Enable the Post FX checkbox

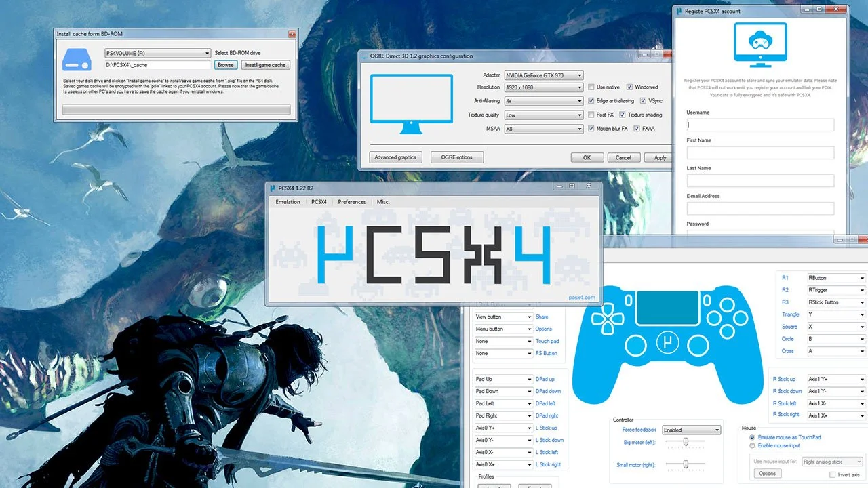point(591,115)
